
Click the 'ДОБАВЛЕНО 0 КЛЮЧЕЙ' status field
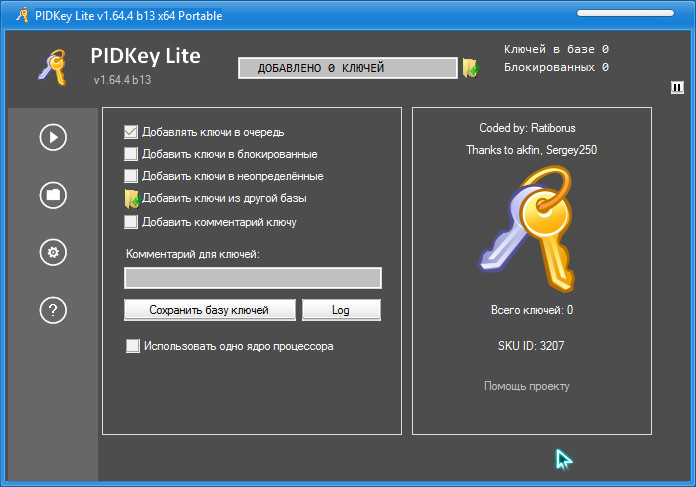(x=347, y=68)
